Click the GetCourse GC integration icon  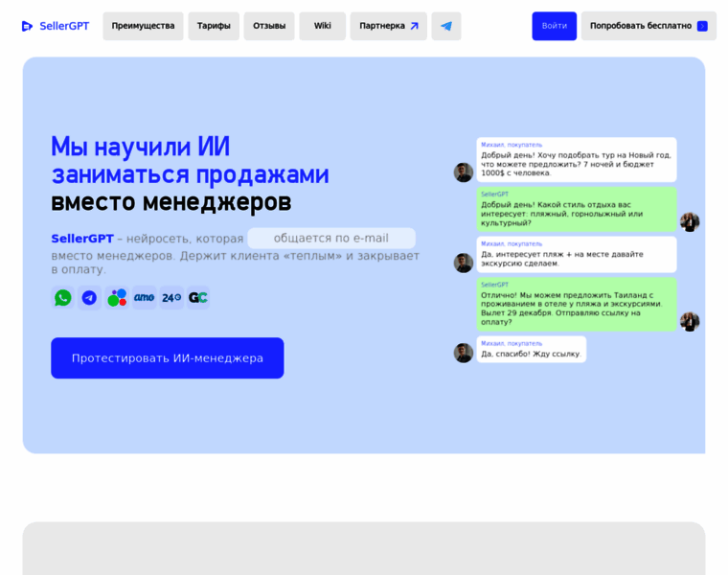click(198, 298)
